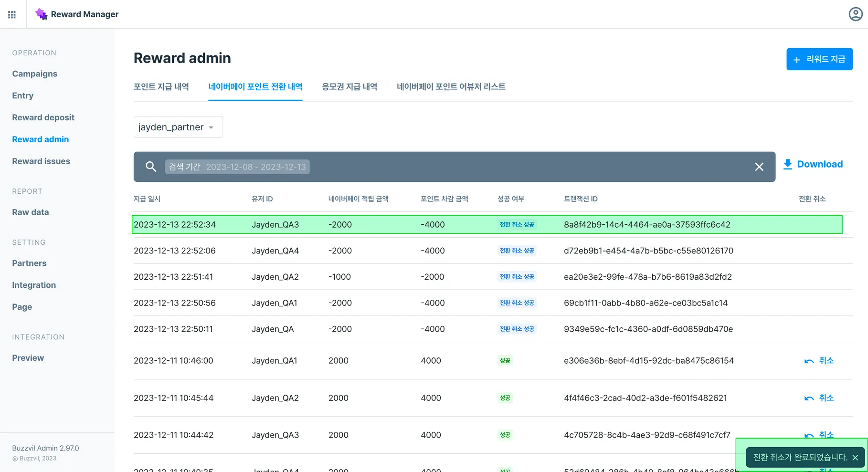Click the 리워드 지급 button

pos(819,59)
